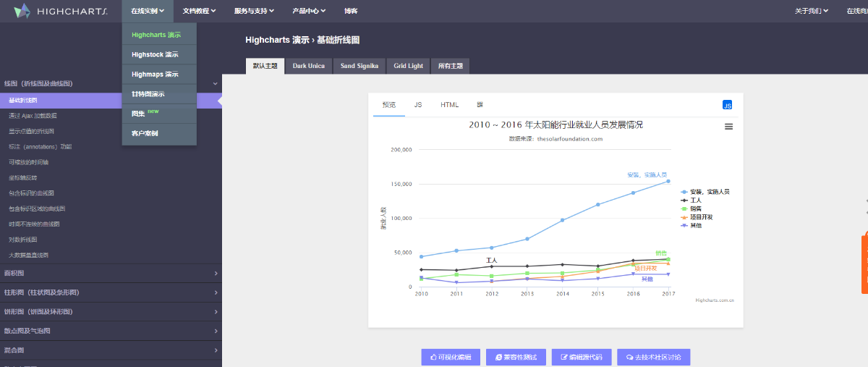Open the 文档教程 nav dropdown

tap(199, 11)
